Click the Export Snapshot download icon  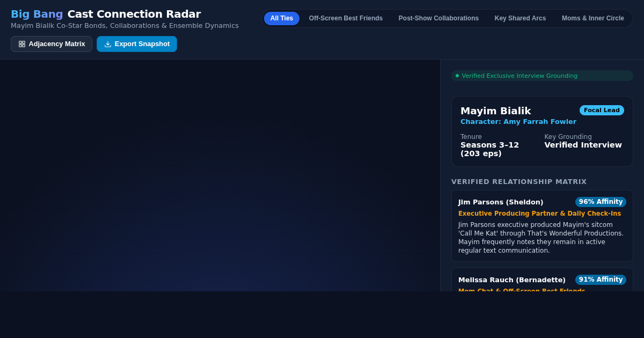[x=108, y=44]
